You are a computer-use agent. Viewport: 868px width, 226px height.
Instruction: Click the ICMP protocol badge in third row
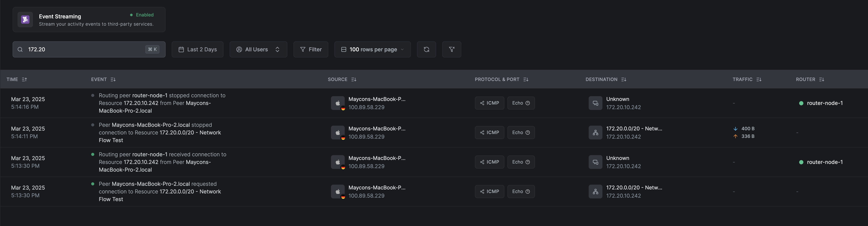[489, 162]
